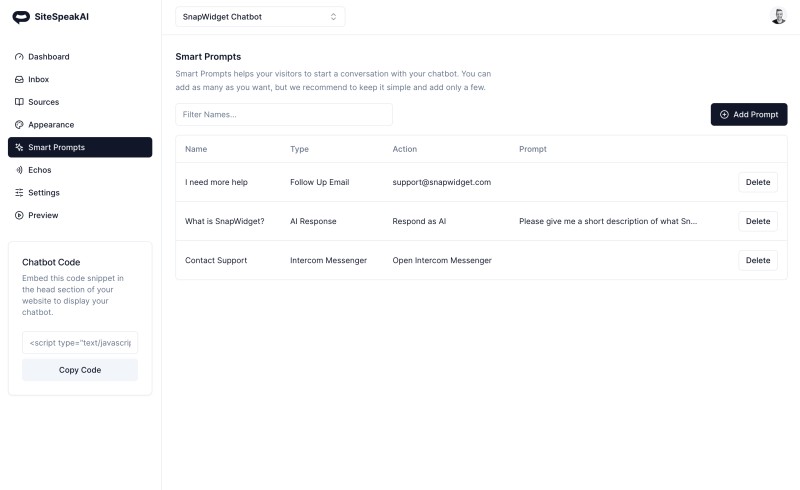Click the Chatbot Code card heading
This screenshot has width=800, height=490.
[x=51, y=262]
